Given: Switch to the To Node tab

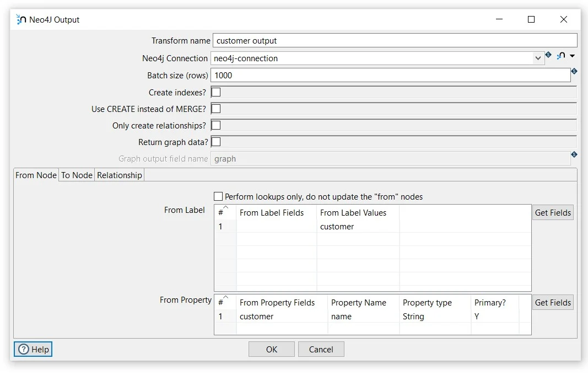Looking at the screenshot, I should 77,175.
